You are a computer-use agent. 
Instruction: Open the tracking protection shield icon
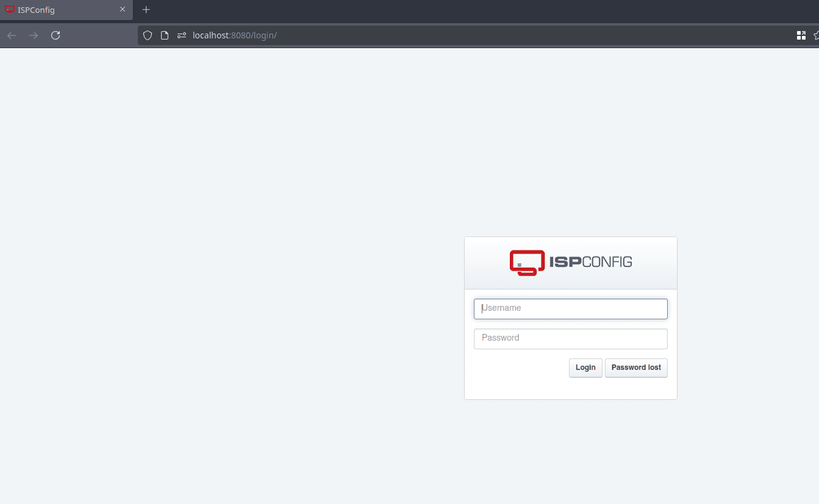click(x=147, y=35)
